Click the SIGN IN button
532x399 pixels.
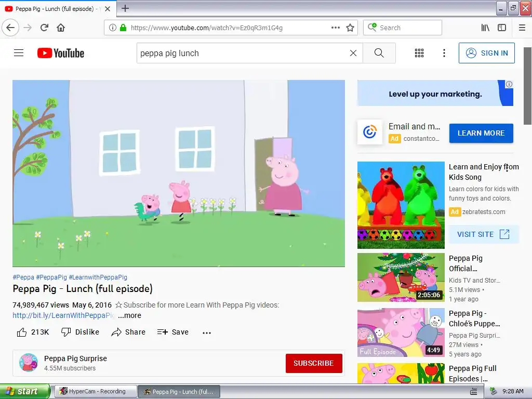tap(486, 53)
